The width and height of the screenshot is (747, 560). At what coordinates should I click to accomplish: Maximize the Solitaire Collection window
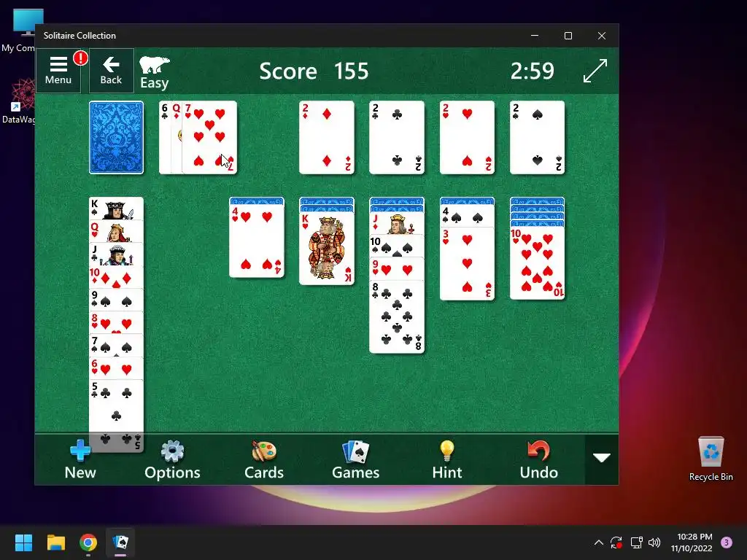coord(568,36)
